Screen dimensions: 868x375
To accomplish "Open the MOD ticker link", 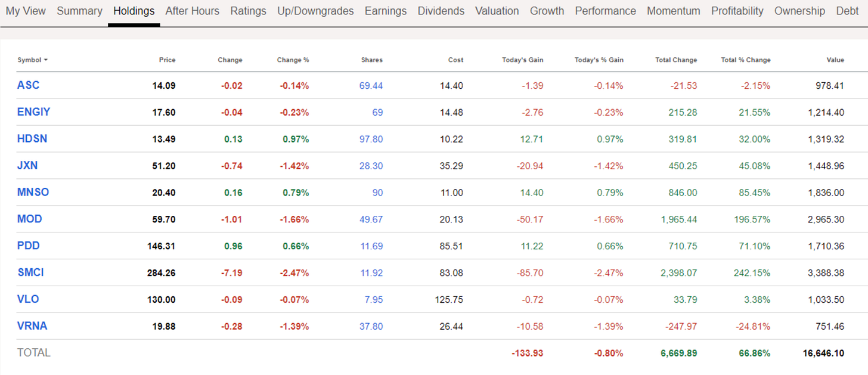I will coord(30,219).
